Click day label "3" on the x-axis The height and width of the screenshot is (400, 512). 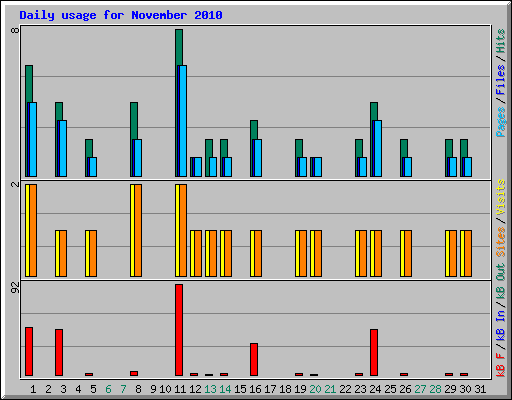tap(63, 389)
